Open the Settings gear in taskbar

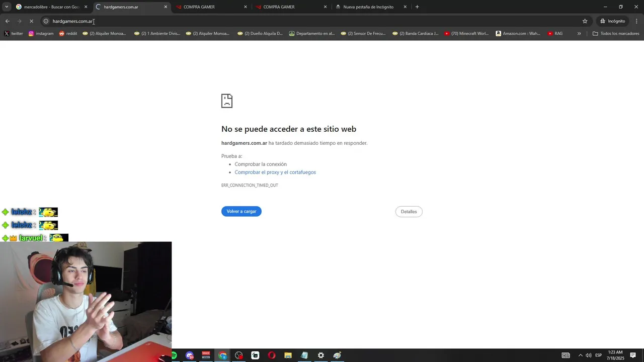point(320,355)
